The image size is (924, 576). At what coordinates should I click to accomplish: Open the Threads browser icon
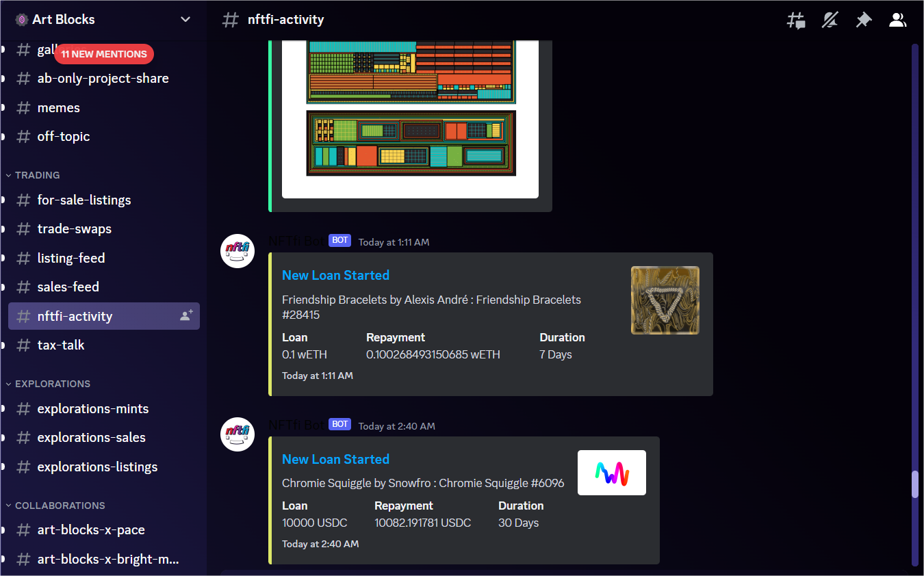point(795,19)
